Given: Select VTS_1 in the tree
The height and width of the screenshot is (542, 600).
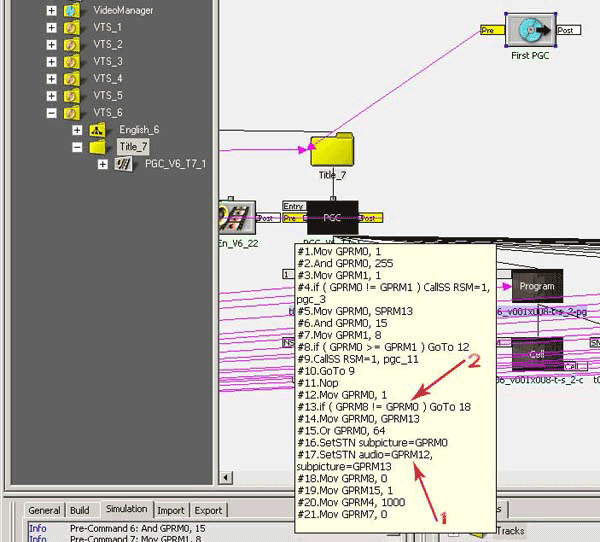Looking at the screenshot, I should coord(108,28).
